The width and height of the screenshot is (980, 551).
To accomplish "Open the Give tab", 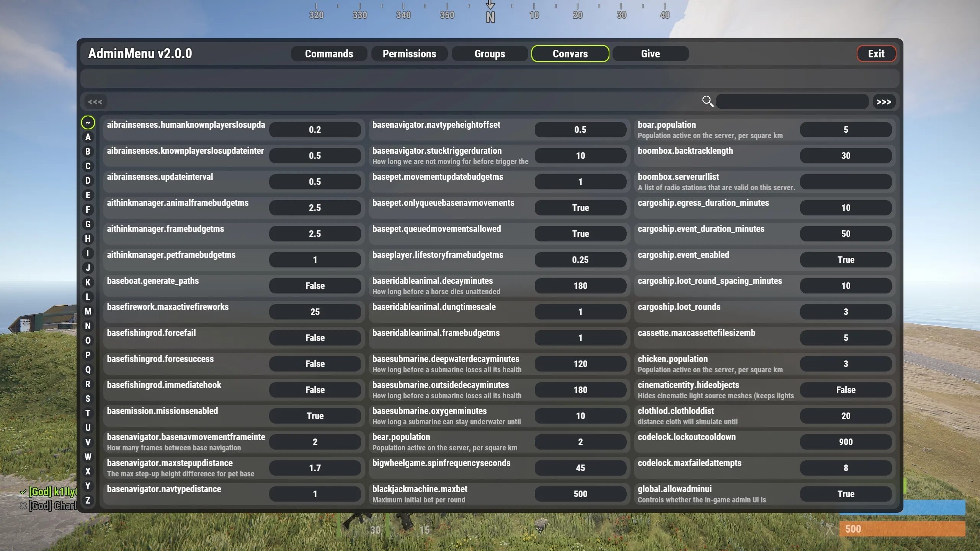I will click(650, 54).
